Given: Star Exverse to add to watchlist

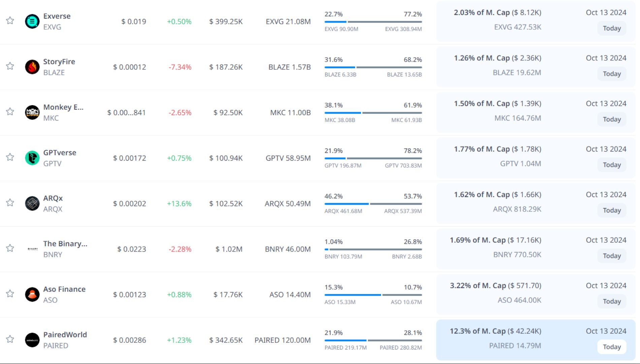Looking at the screenshot, I should pyautogui.click(x=10, y=21).
